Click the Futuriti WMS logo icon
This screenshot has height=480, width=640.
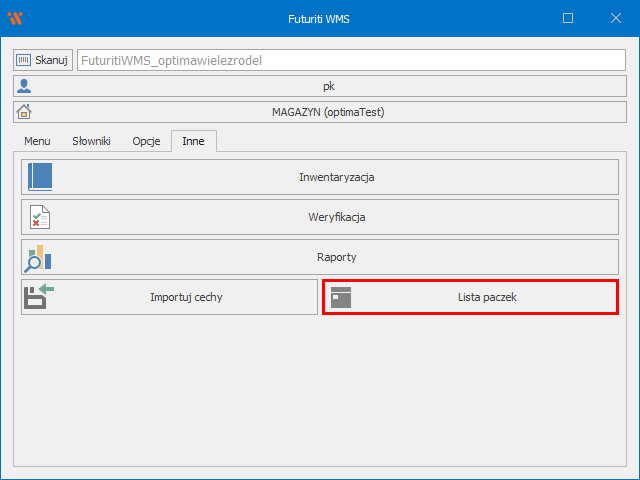[14, 18]
